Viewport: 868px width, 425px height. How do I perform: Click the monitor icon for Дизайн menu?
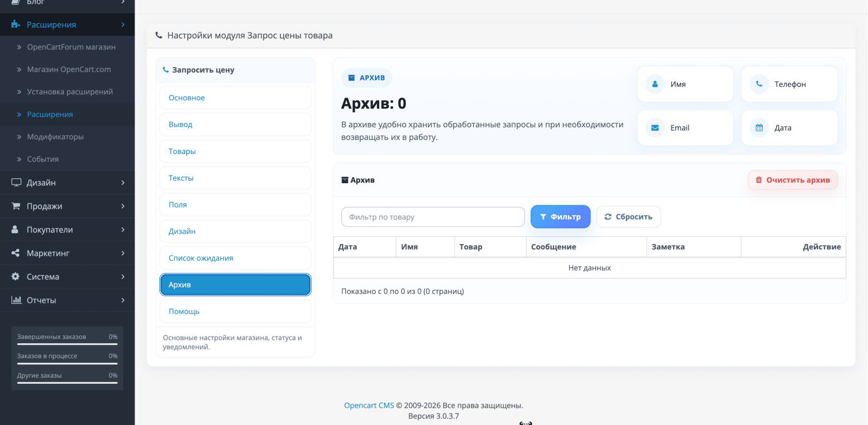[16, 183]
